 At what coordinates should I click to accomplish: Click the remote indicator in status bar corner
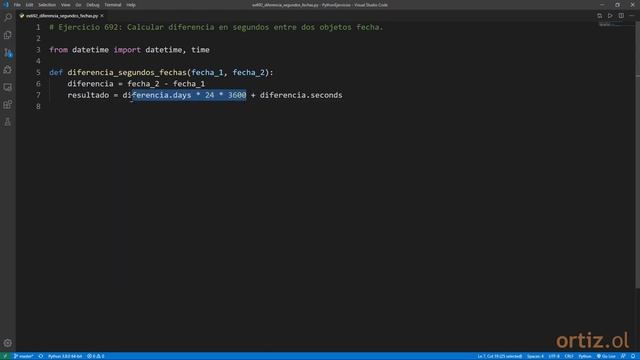pyautogui.click(x=5, y=356)
